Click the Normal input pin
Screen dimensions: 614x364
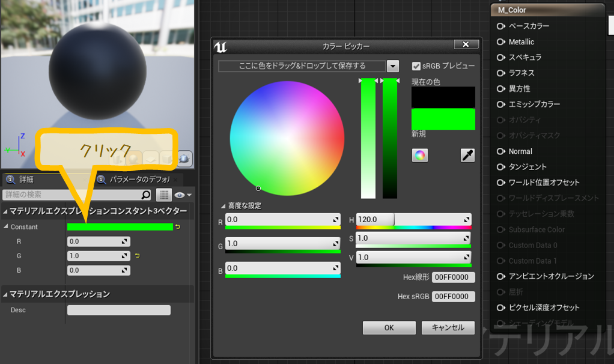501,151
